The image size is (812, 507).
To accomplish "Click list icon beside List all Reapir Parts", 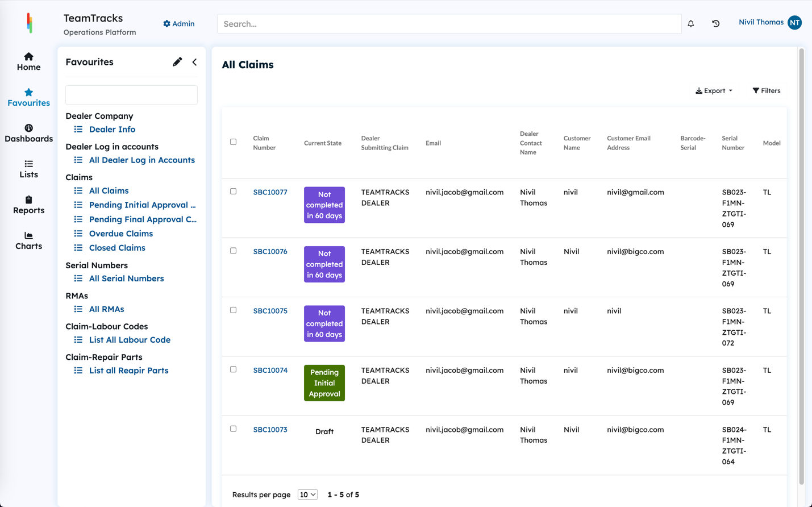I will (78, 371).
